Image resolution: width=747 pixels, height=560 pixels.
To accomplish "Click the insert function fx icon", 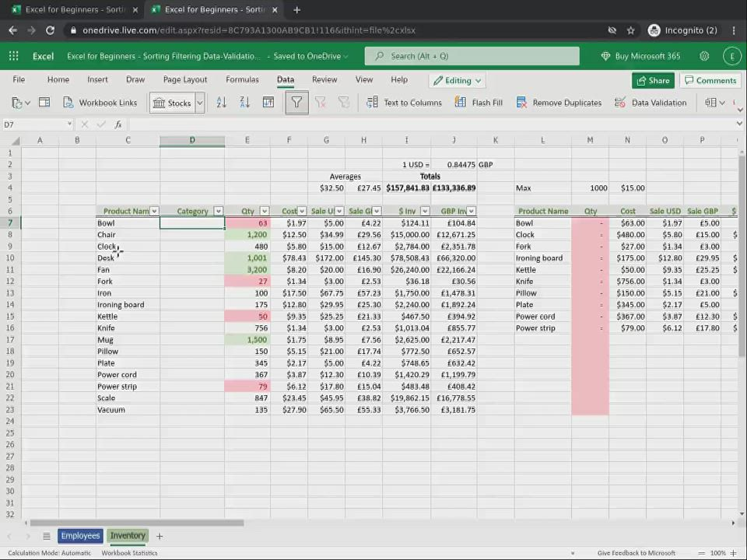I will click(118, 124).
